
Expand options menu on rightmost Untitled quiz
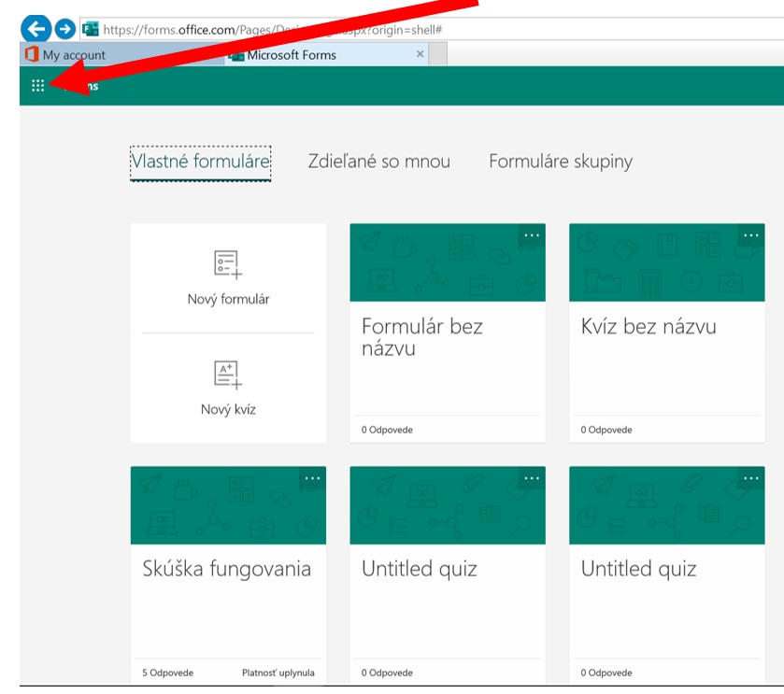pos(750,478)
